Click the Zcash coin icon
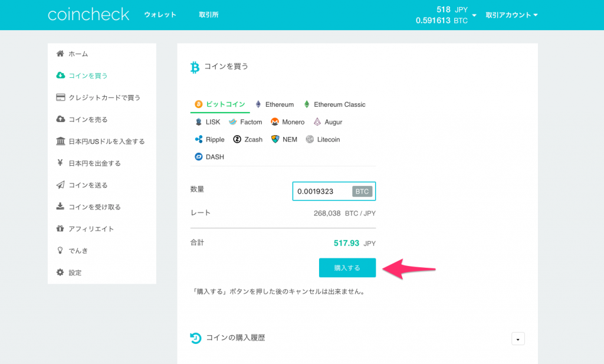The height and width of the screenshot is (364, 604). [237, 139]
